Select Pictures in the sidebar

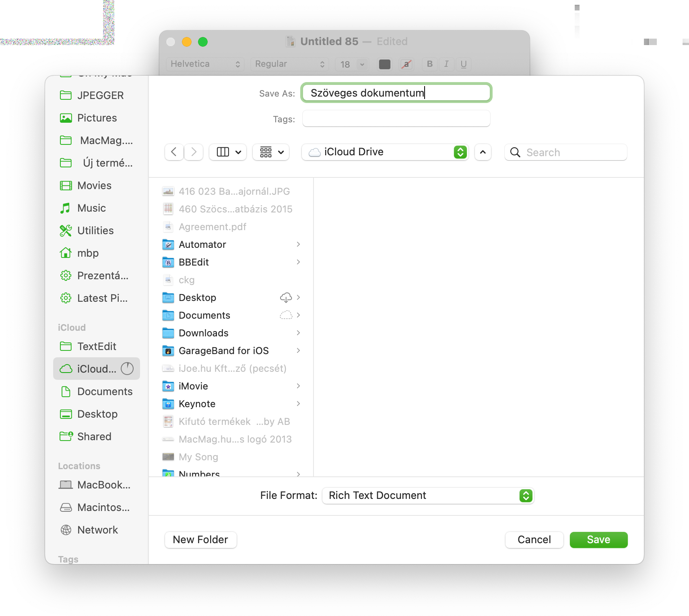97,118
